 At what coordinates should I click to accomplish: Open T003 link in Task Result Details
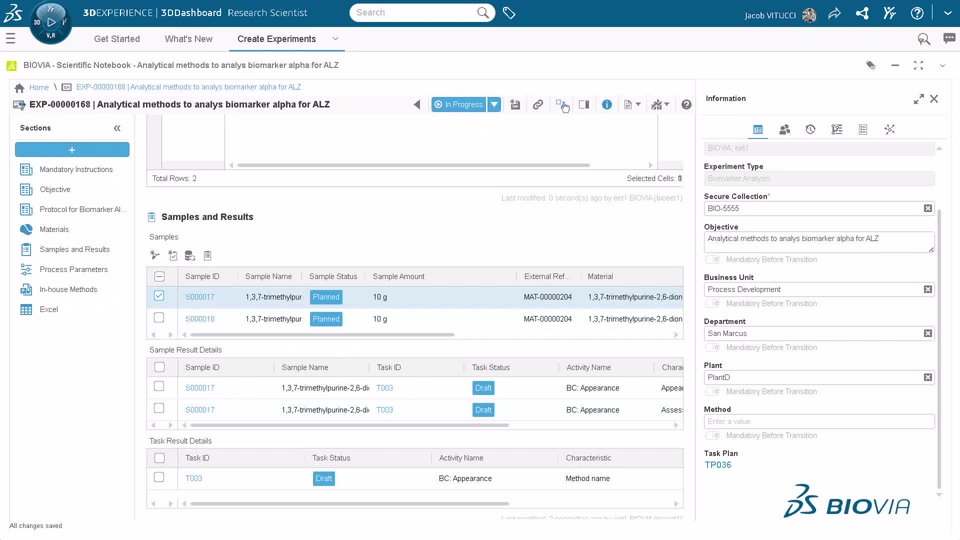point(193,478)
